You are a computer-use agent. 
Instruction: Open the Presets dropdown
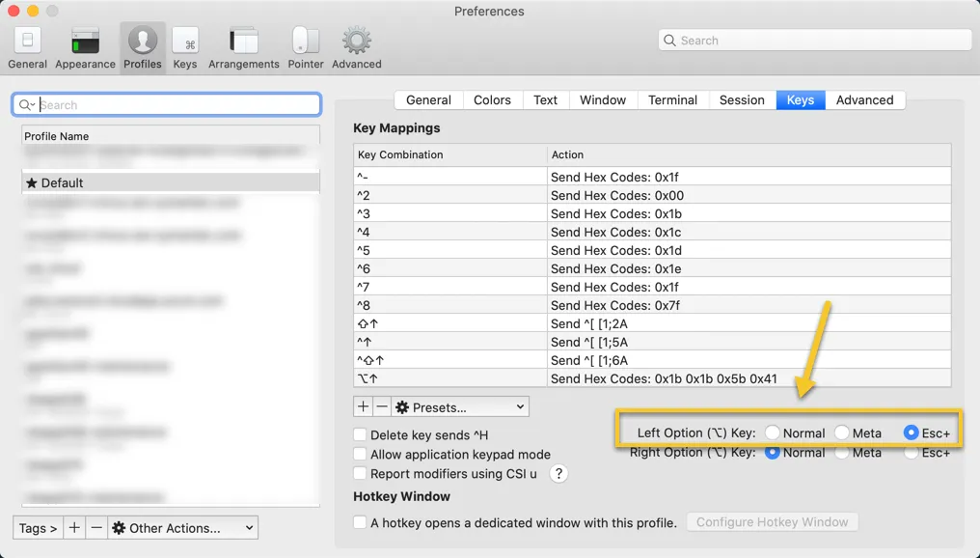(x=461, y=407)
